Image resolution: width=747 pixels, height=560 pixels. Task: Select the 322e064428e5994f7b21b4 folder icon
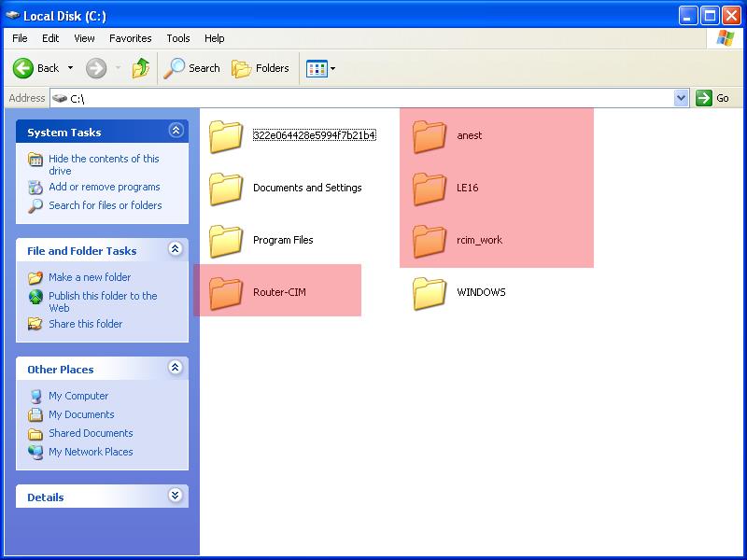click(226, 136)
